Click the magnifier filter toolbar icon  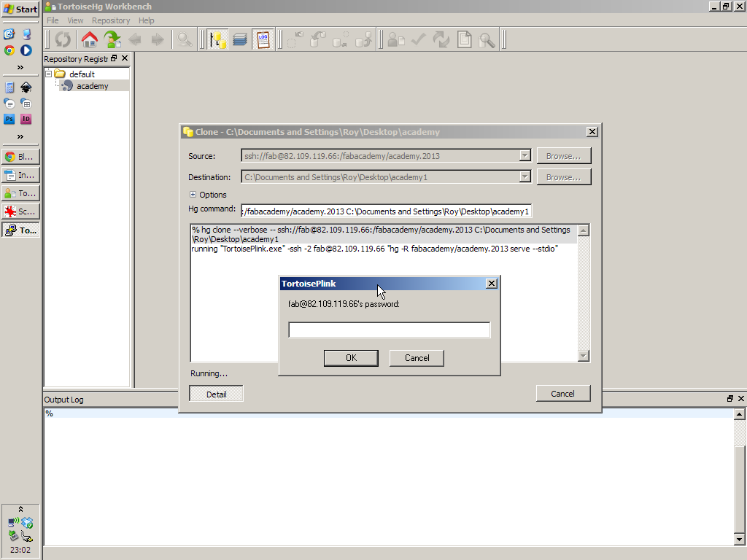click(185, 39)
